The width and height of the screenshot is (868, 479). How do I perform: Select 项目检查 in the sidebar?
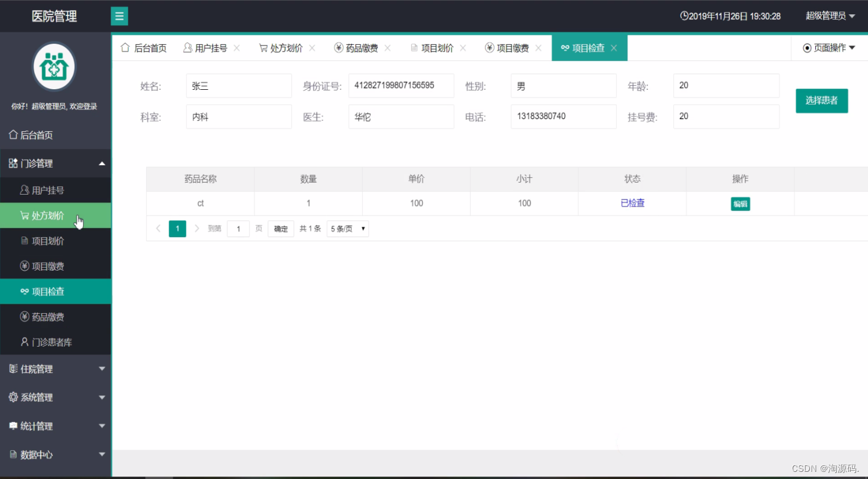click(55, 291)
